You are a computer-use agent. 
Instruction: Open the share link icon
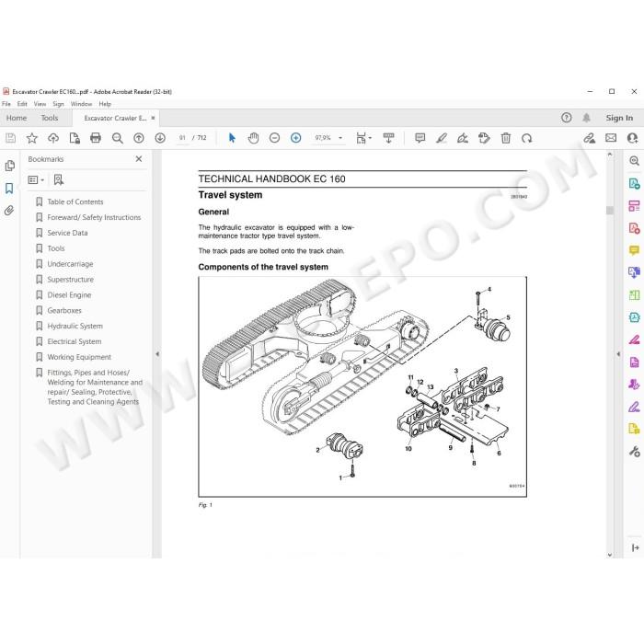pyautogui.click(x=590, y=138)
